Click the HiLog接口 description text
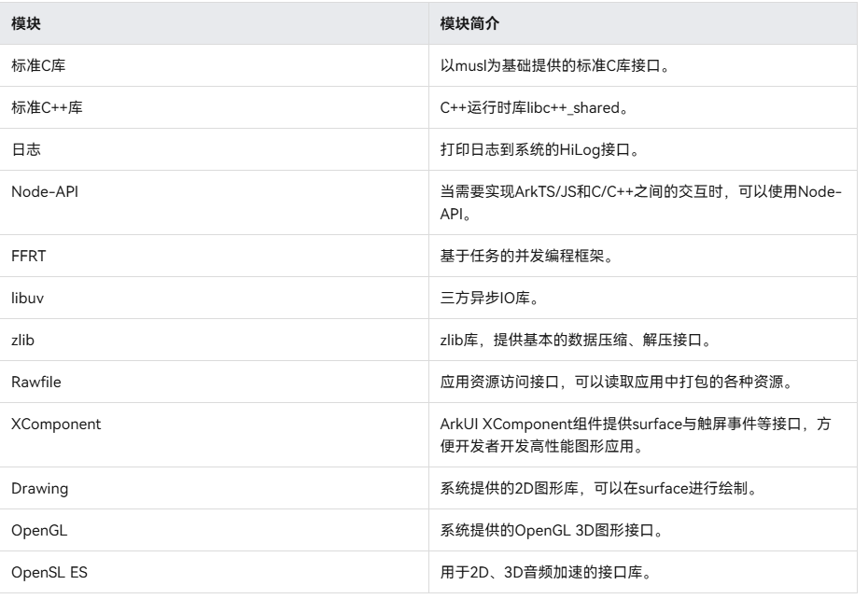Screen dimensions: 868x599 tap(540, 149)
